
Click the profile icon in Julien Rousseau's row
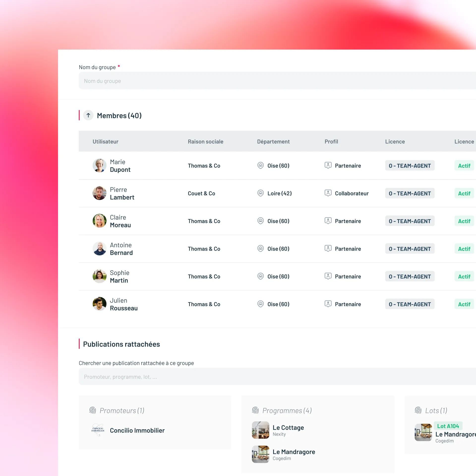pyautogui.click(x=328, y=304)
